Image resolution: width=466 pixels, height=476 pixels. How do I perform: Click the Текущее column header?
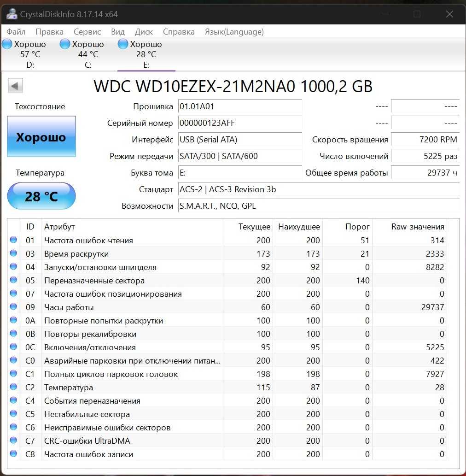248,226
